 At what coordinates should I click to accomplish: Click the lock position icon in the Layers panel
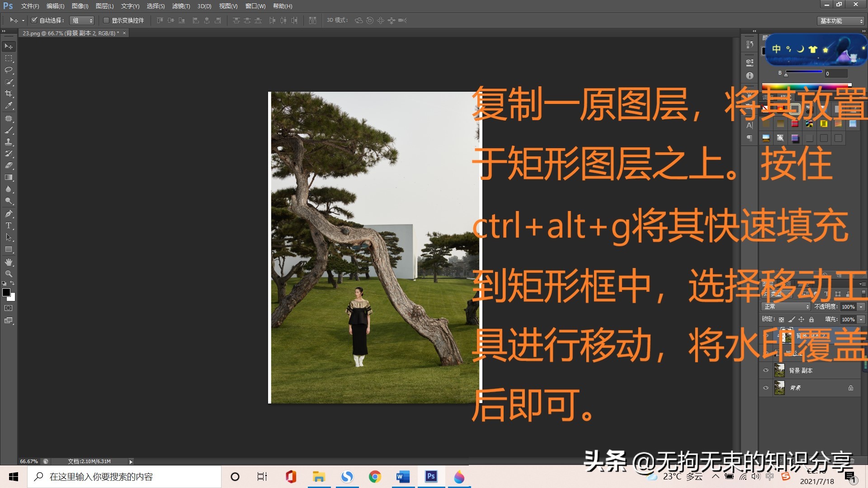(x=801, y=319)
